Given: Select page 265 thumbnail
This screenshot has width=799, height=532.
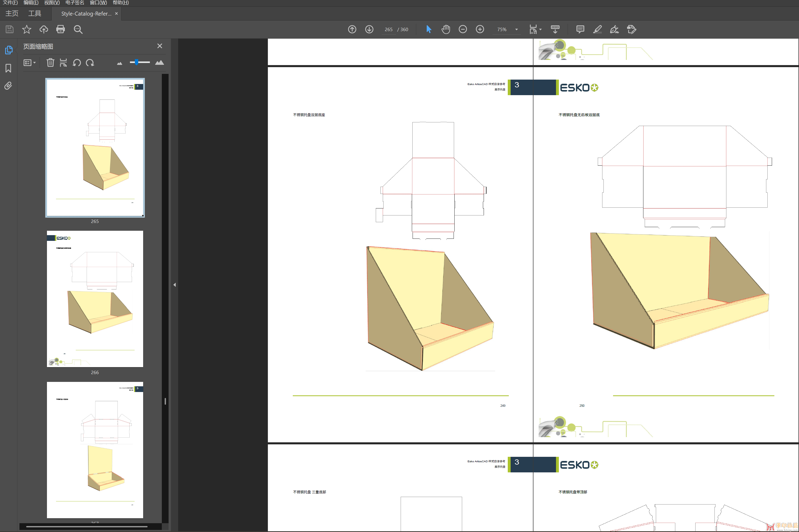Looking at the screenshot, I should pos(95,148).
